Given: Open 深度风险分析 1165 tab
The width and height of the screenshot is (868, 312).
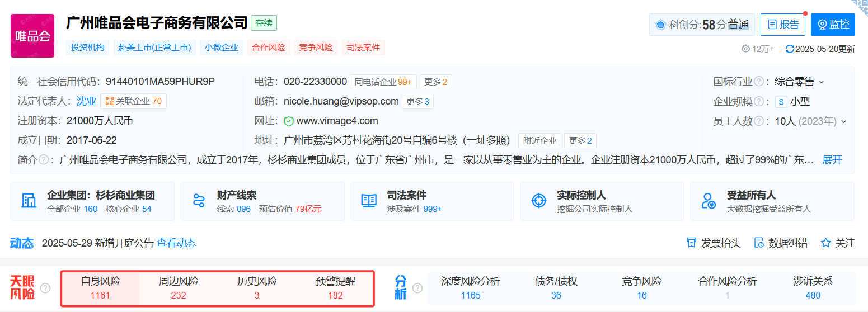Looking at the screenshot, I should (471, 288).
